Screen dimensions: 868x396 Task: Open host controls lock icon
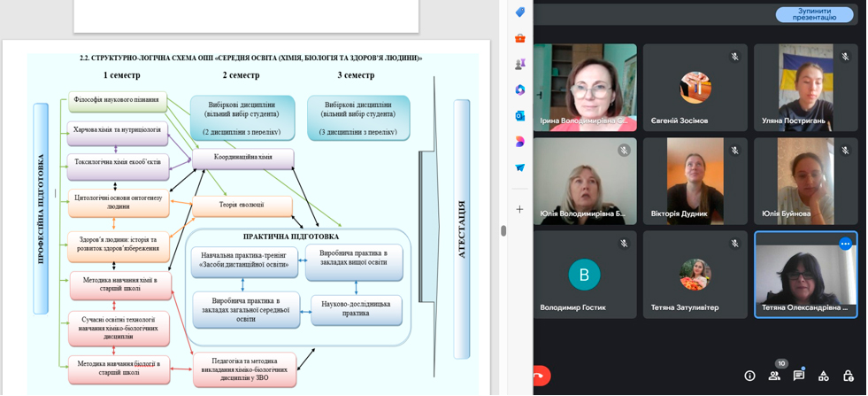coord(849,376)
